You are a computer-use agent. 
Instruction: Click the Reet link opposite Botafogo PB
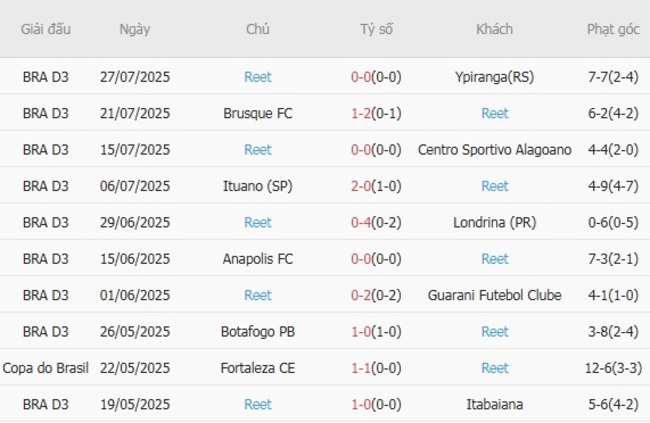(x=494, y=332)
